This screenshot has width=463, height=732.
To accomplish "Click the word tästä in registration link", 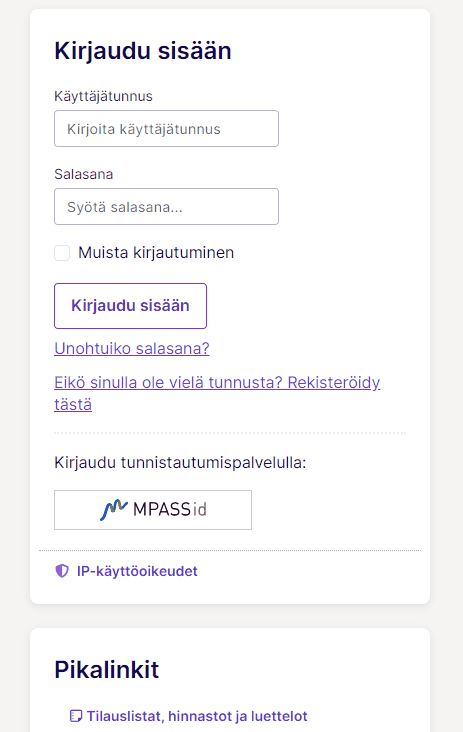I will coord(73,404).
